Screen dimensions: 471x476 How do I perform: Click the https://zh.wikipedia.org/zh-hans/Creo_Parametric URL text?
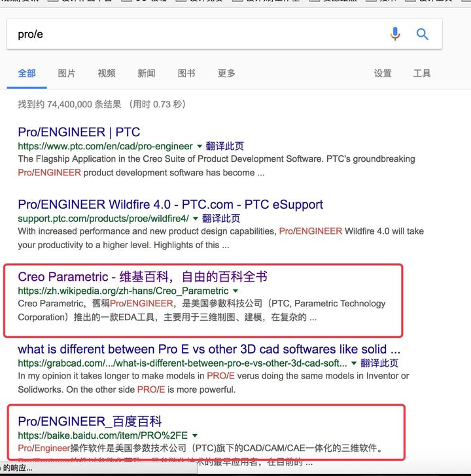point(123,291)
